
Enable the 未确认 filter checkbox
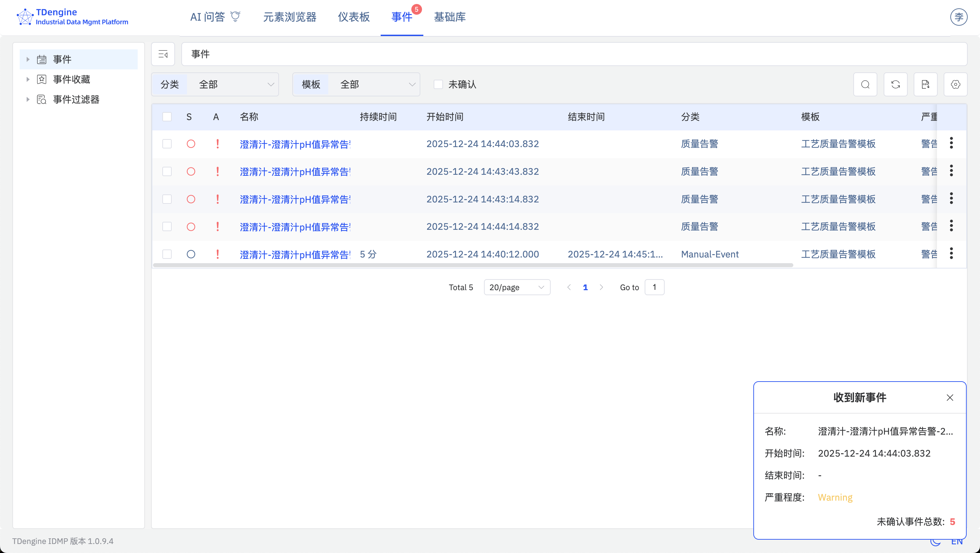438,84
